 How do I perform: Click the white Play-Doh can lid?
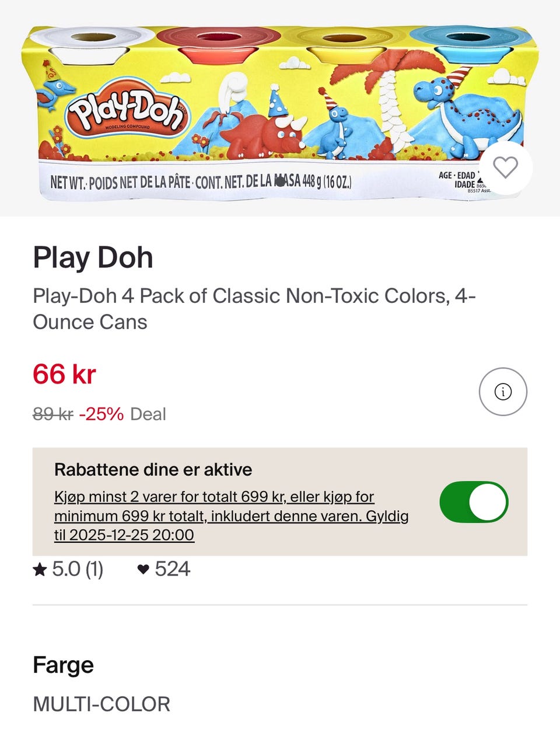pyautogui.click(x=93, y=38)
